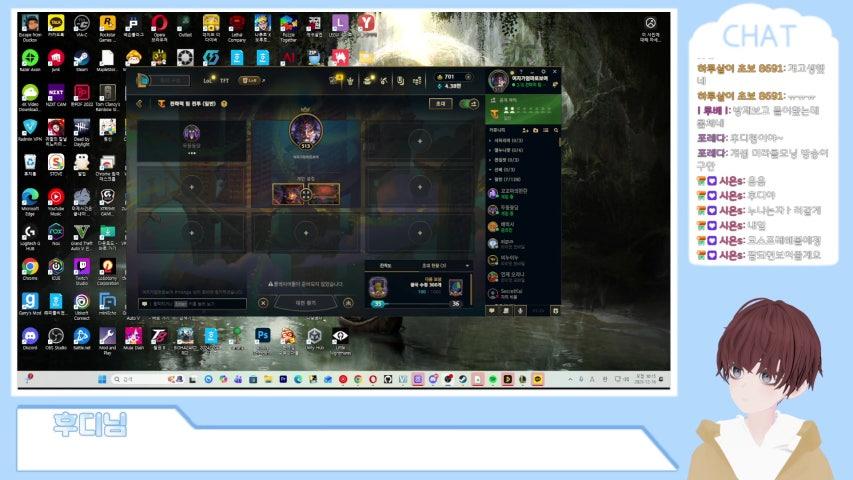
Task: Select the first tab in pass progress panel
Action: 385,266
